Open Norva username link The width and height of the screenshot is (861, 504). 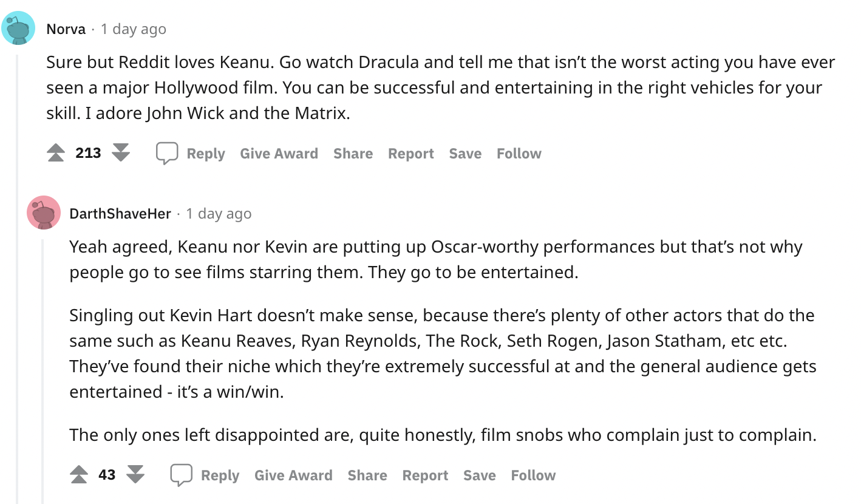tap(66, 29)
